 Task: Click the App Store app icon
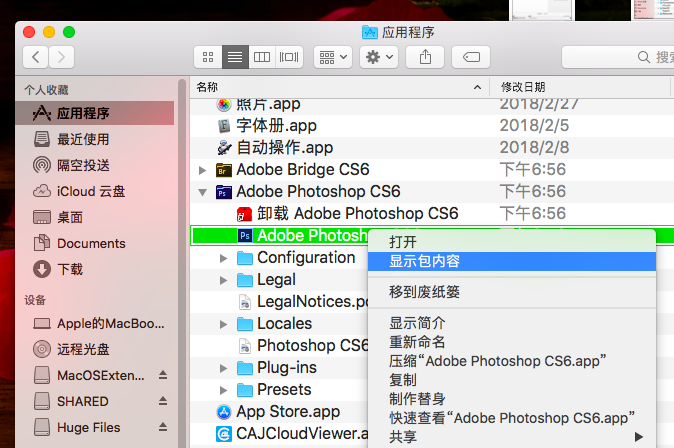coord(224,412)
